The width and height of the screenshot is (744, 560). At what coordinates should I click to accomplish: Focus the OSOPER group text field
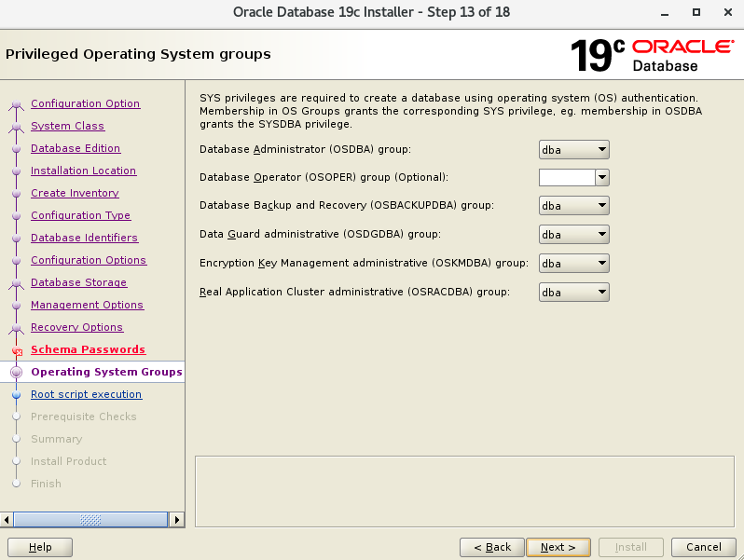click(567, 178)
